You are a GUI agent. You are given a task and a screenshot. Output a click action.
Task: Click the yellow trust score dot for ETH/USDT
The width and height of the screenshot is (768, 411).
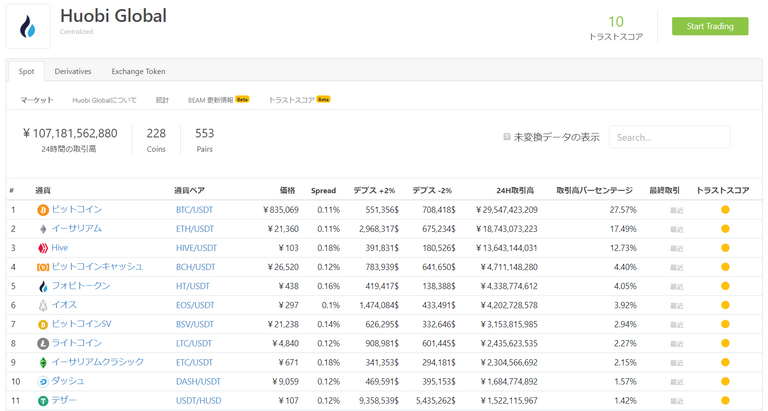point(725,229)
